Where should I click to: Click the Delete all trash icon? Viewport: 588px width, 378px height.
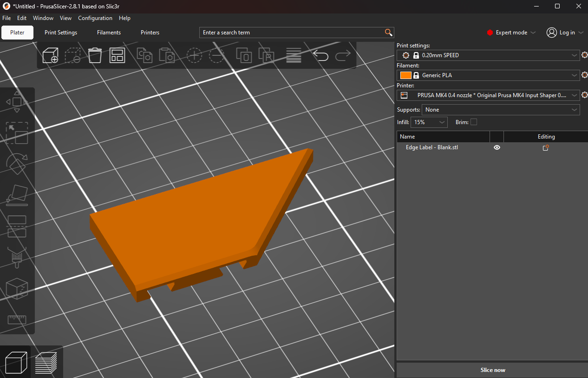pyautogui.click(x=95, y=55)
